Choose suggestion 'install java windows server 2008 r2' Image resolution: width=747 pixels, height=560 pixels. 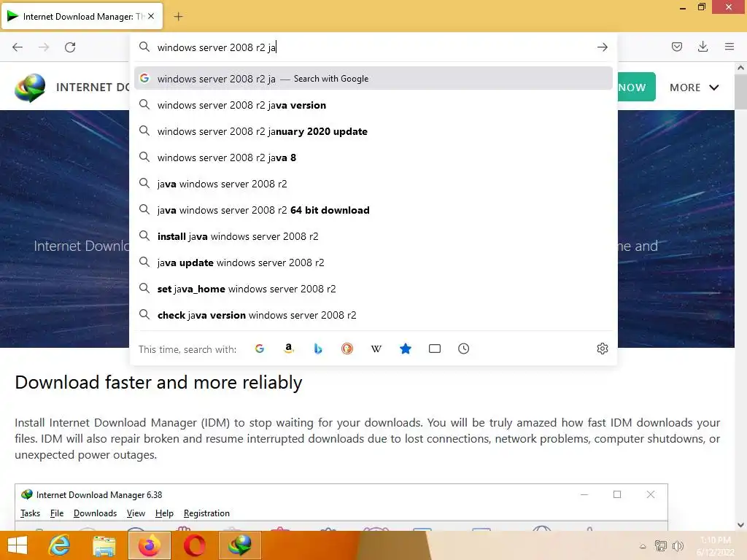[373, 236]
